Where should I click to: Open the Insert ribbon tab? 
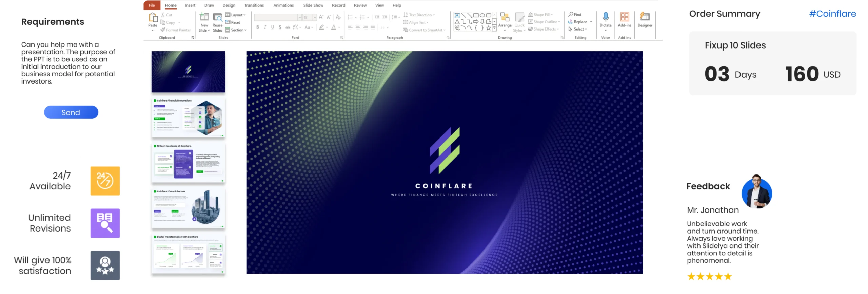pos(190,5)
